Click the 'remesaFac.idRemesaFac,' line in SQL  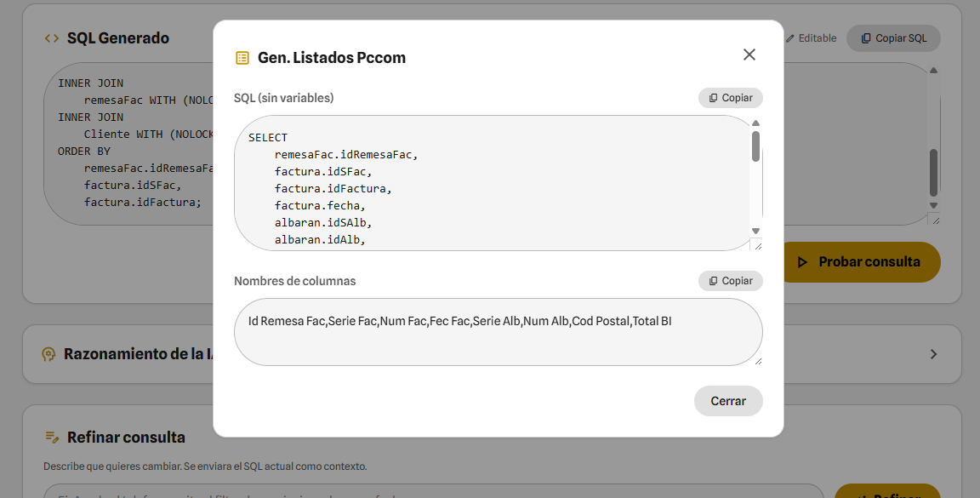346,155
